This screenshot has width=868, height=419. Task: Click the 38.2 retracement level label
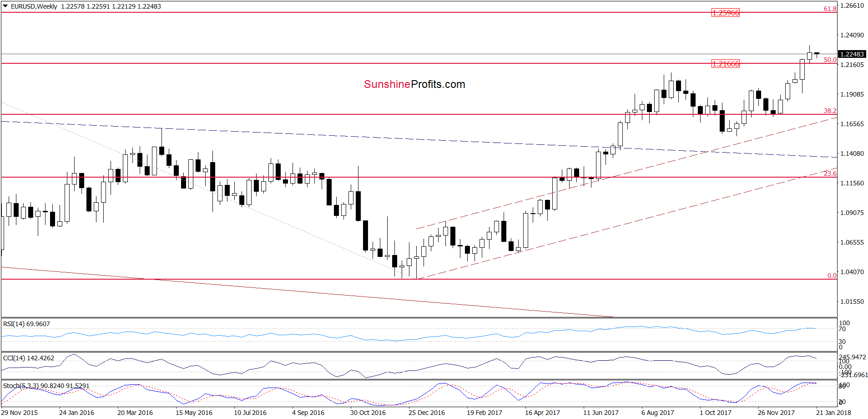point(830,111)
